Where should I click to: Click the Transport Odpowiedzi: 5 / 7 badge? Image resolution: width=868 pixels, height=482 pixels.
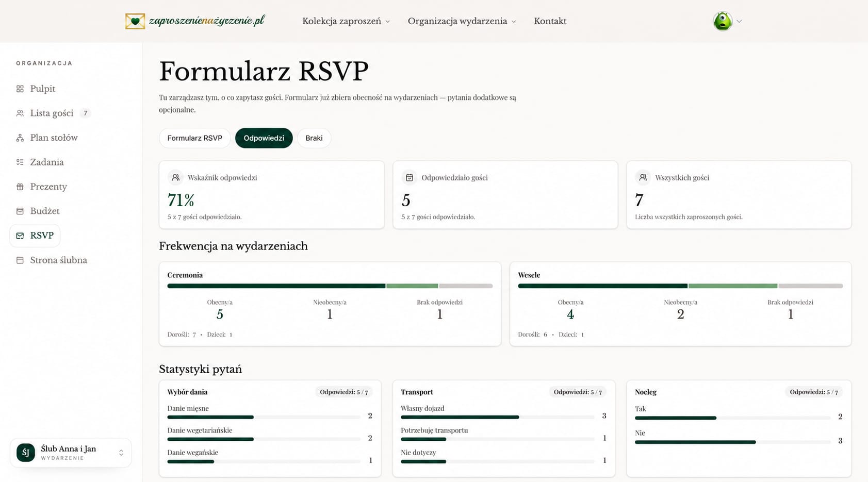[x=578, y=392]
